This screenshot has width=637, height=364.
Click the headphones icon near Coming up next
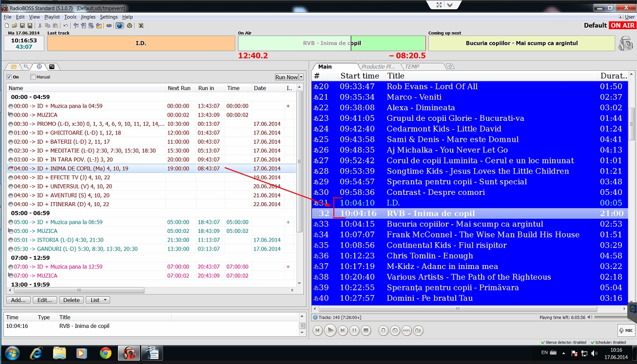(x=626, y=43)
